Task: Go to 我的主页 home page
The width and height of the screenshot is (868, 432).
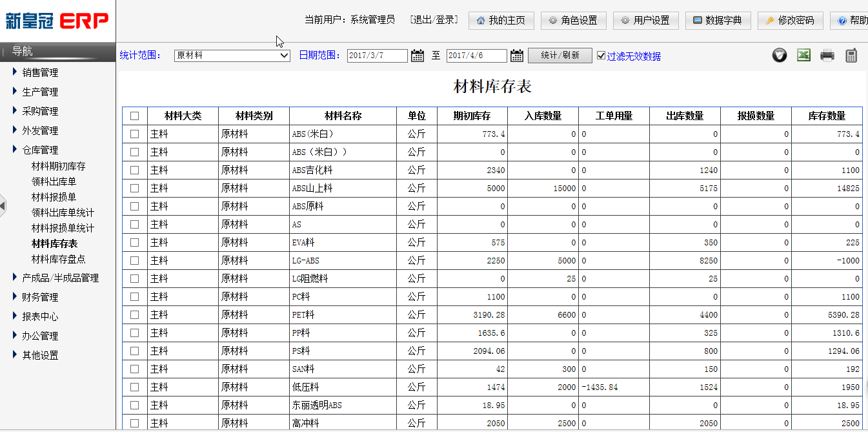Action: pos(501,21)
